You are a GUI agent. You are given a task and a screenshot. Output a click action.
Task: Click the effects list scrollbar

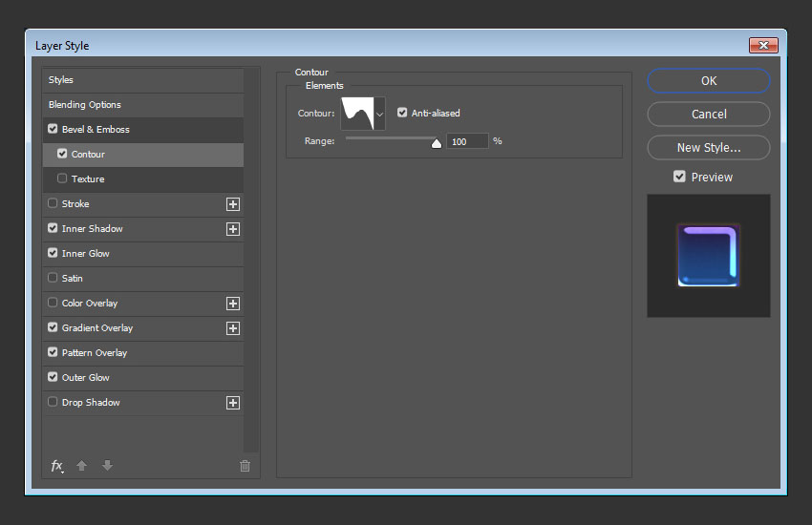coord(251,260)
